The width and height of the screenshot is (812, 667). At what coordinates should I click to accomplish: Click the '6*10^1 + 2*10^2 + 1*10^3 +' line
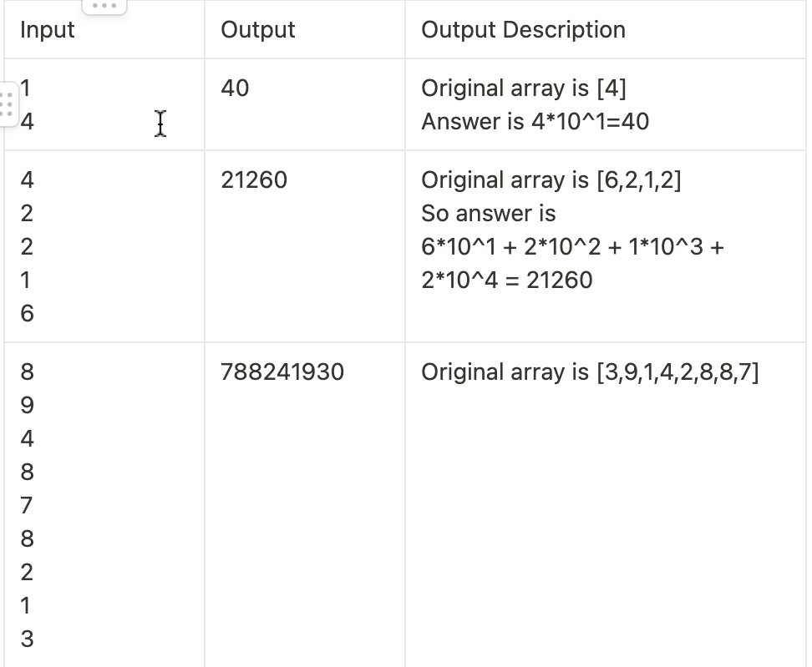tap(572, 247)
